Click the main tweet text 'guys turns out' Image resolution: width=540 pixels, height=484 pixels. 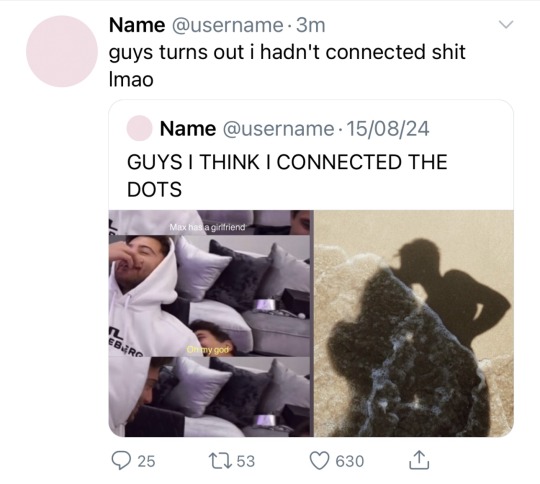(x=176, y=53)
